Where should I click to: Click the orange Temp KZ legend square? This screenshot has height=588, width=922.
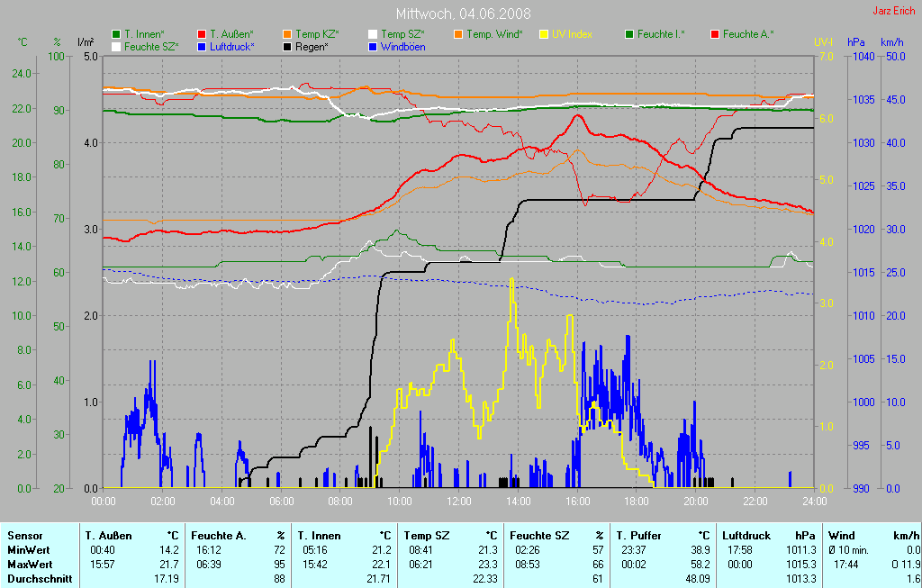(287, 34)
